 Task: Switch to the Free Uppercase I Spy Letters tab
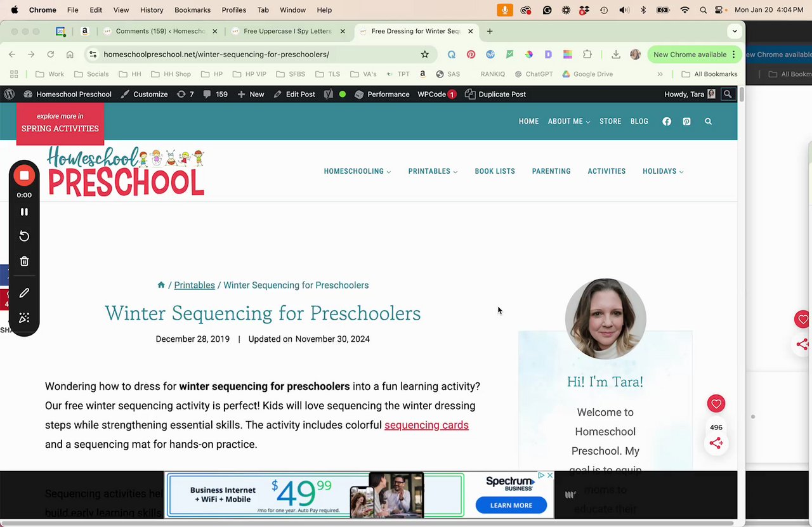(287, 31)
